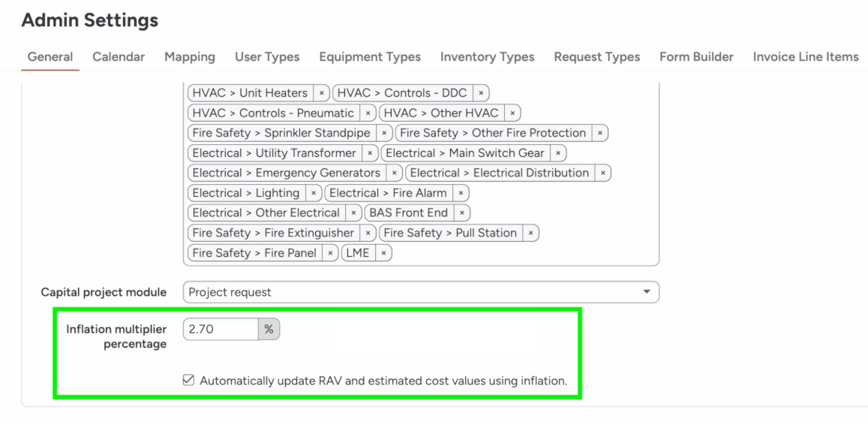Remove the BAS Front End tag

coord(461,212)
